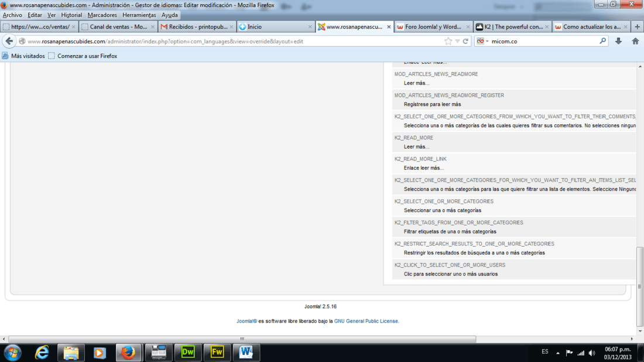
Task: Open Windows Explorer folder in taskbar
Action: coord(71,353)
